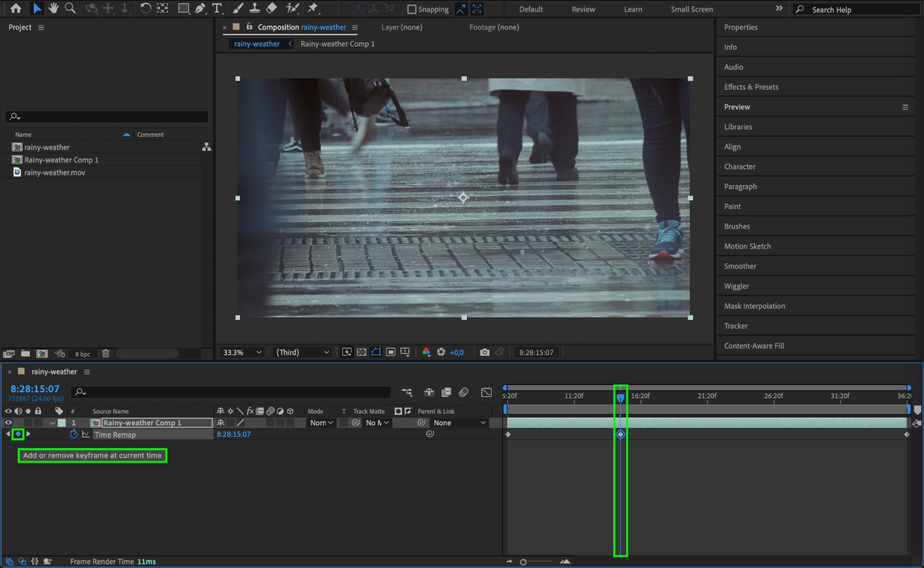Open the (Third) resolution dropdown
924x568 pixels.
(x=302, y=352)
